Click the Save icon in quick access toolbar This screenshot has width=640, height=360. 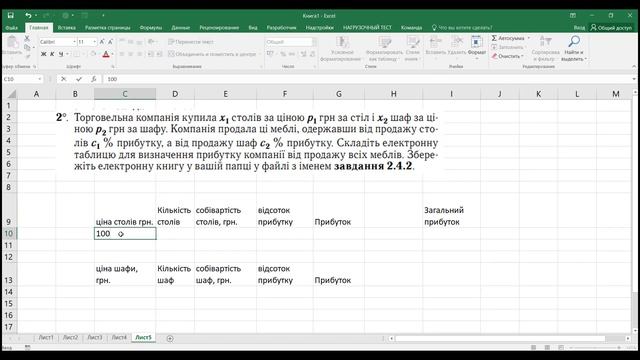click(x=11, y=15)
